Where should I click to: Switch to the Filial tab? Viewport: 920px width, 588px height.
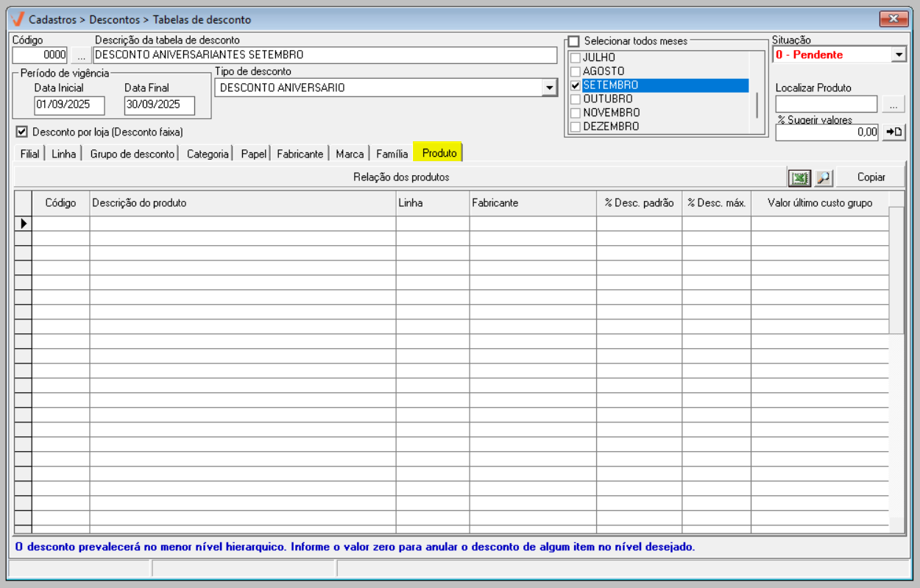click(29, 154)
